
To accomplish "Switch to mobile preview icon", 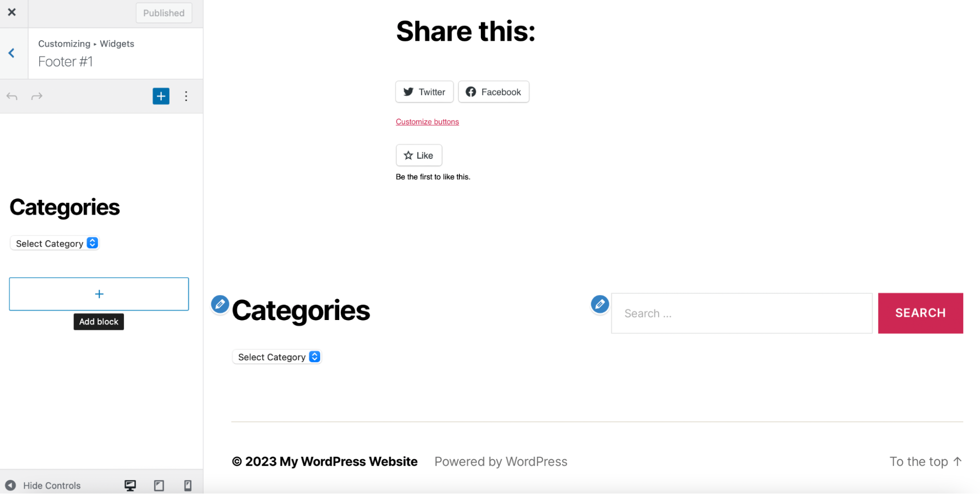I will [187, 485].
